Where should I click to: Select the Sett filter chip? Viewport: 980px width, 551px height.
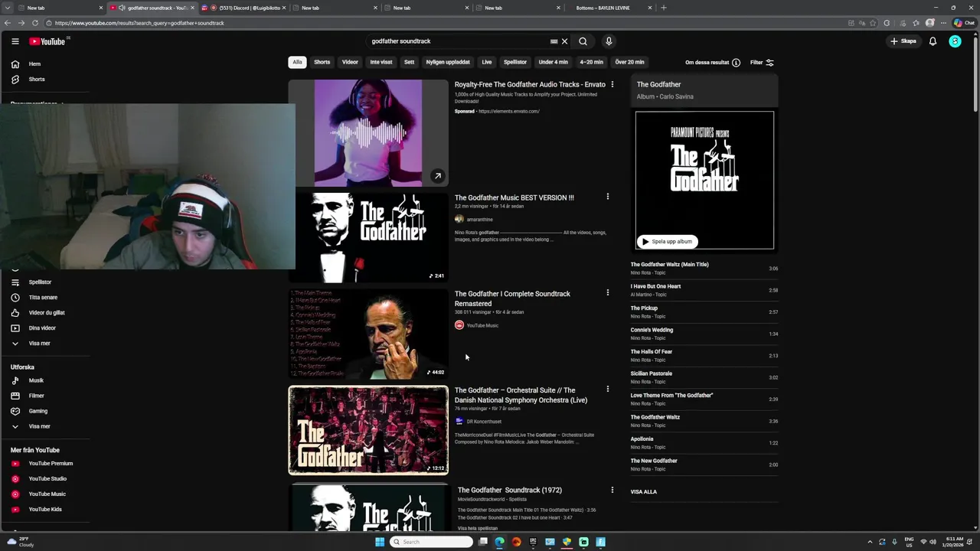click(x=410, y=62)
